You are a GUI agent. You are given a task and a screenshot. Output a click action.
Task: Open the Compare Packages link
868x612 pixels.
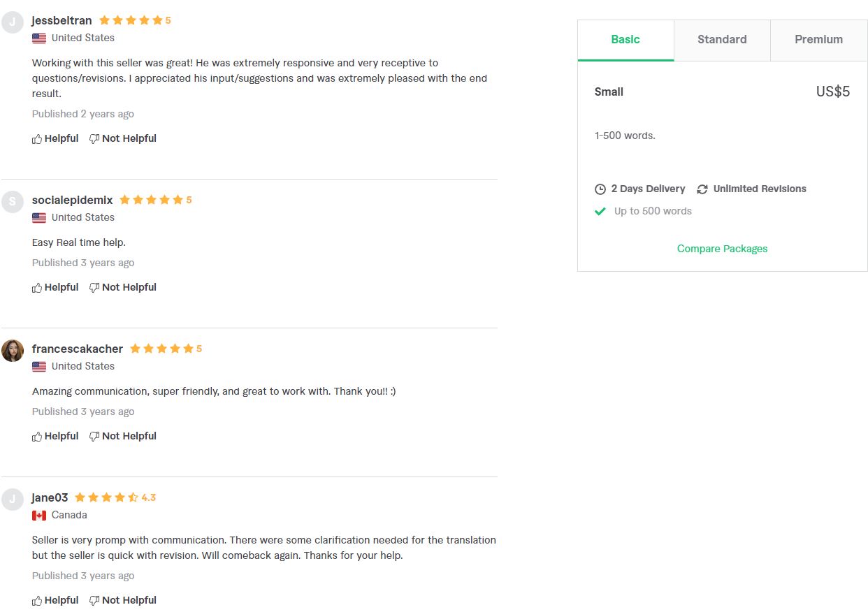tap(722, 249)
